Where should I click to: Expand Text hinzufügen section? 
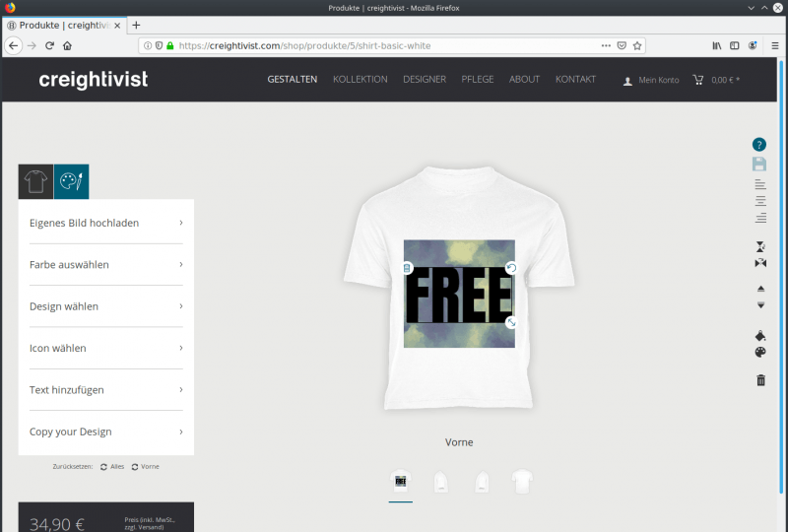(x=106, y=390)
